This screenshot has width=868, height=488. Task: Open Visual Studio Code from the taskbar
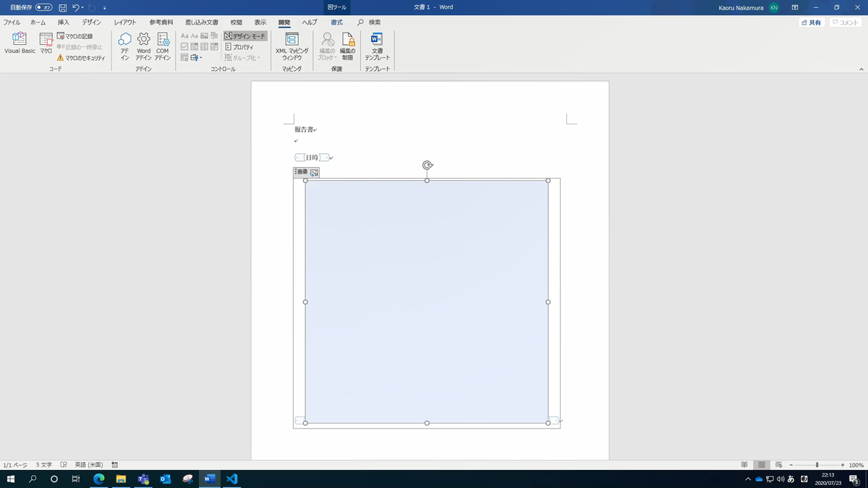pyautogui.click(x=232, y=479)
